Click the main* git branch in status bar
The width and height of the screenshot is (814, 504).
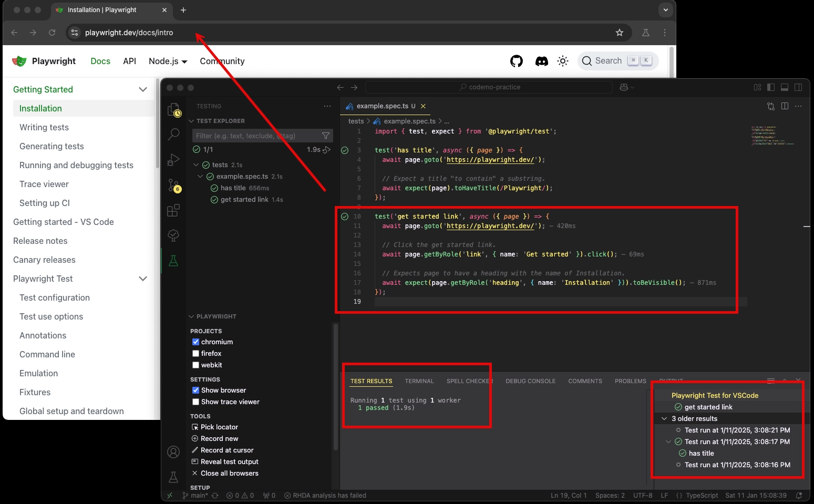point(200,496)
